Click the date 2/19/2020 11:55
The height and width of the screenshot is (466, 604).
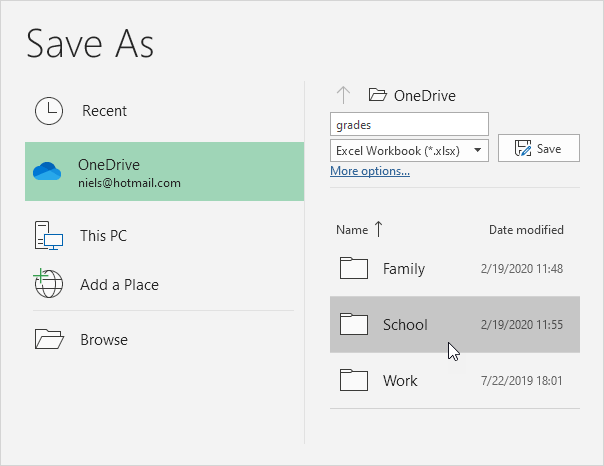522,325
